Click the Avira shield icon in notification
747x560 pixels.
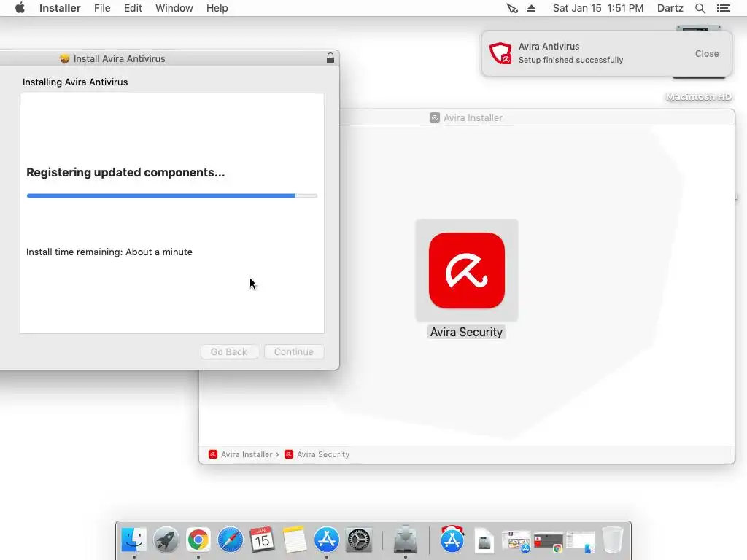[x=500, y=53]
